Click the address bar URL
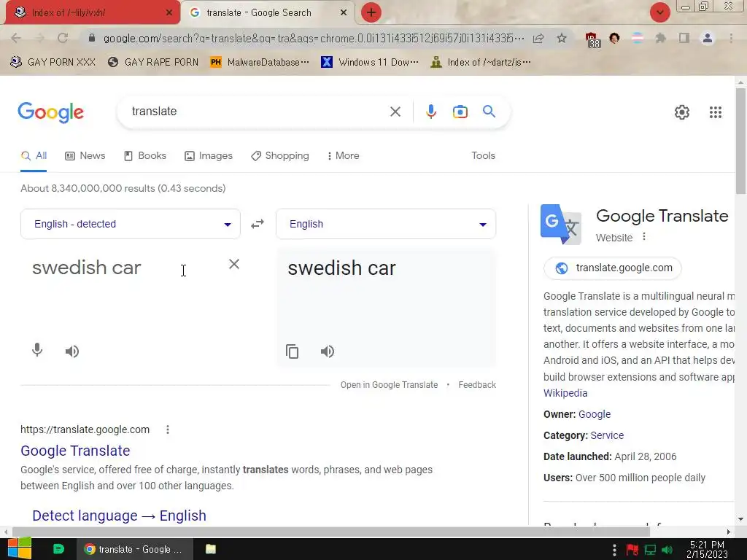The height and width of the screenshot is (560, 747). pyautogui.click(x=314, y=38)
